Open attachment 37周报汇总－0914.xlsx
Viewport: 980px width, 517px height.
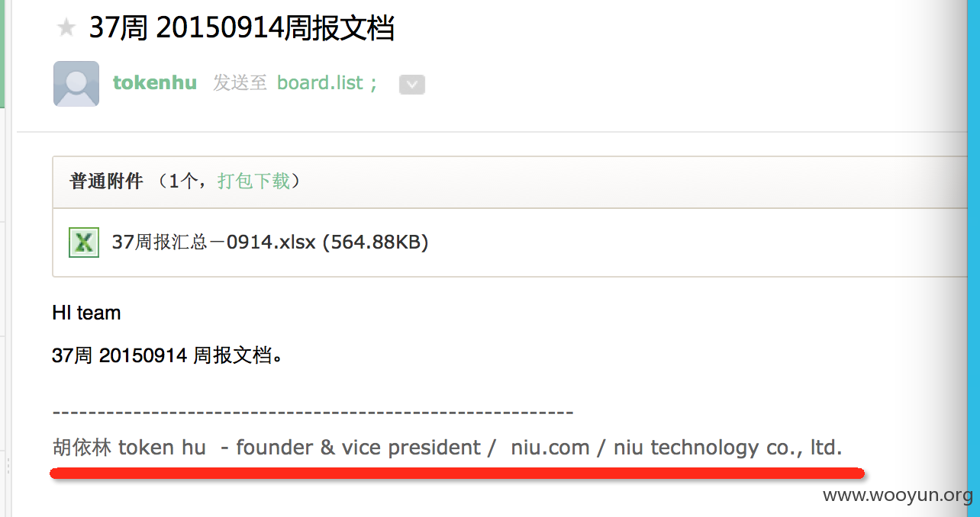click(x=214, y=242)
